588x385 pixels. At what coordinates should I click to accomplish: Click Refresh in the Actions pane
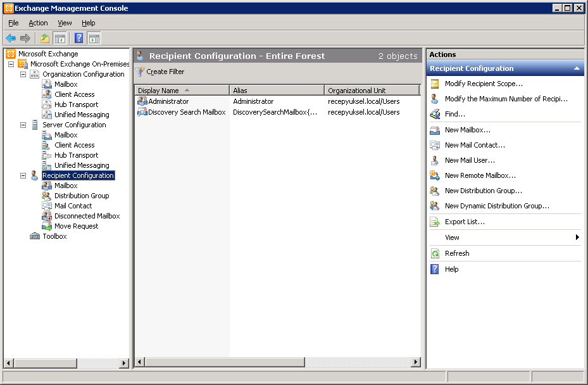[x=457, y=253]
